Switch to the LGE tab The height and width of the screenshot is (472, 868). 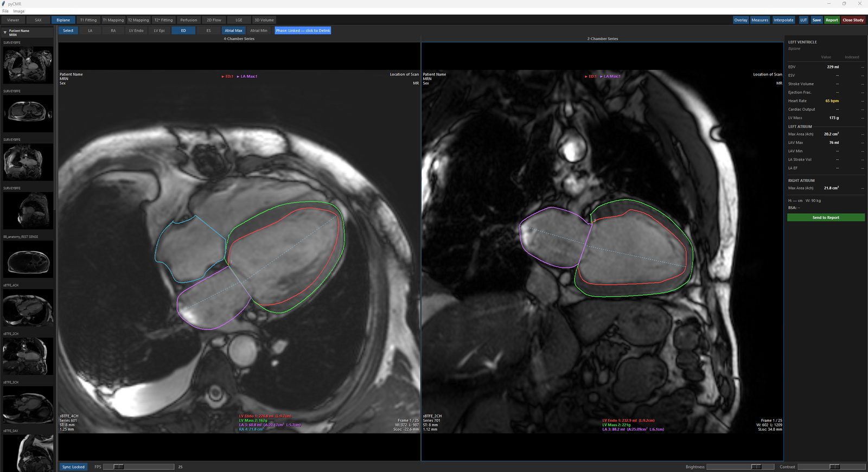(x=239, y=20)
